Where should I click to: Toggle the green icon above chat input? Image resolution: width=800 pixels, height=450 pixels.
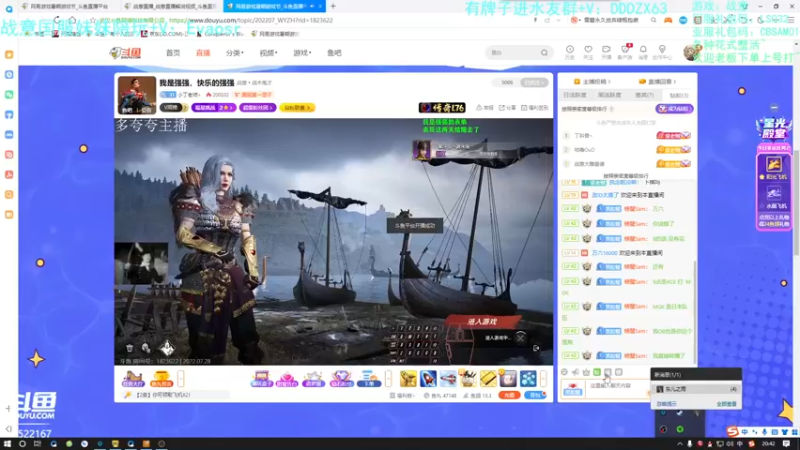click(x=597, y=372)
